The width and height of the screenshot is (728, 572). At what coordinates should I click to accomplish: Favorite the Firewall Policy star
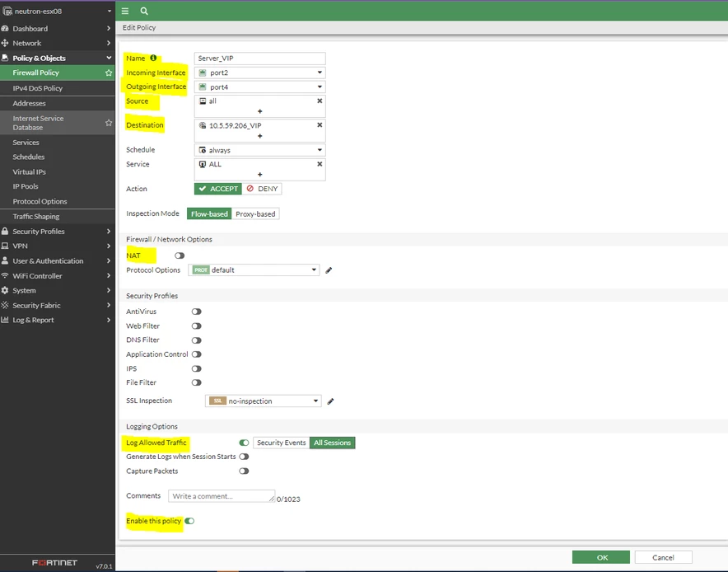(109, 73)
